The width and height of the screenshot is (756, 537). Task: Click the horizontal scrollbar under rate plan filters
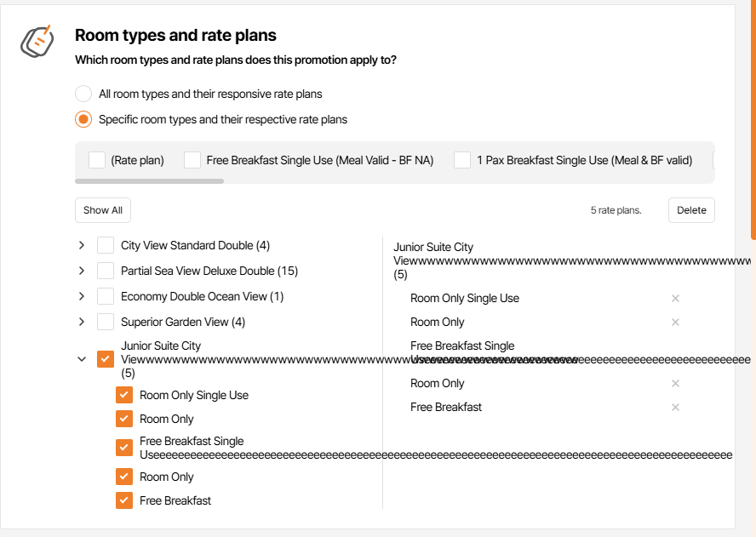click(x=149, y=181)
